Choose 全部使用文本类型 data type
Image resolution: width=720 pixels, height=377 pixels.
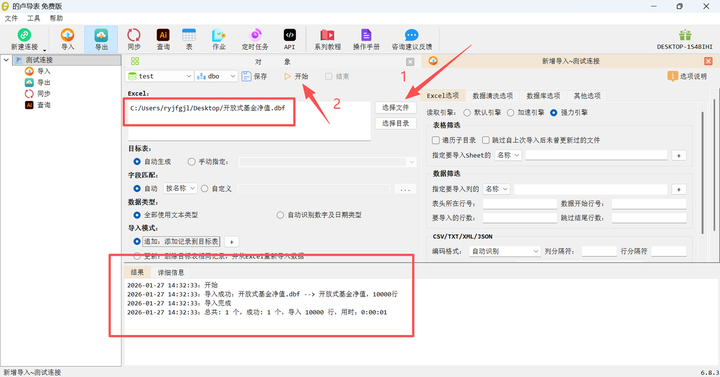(137, 215)
